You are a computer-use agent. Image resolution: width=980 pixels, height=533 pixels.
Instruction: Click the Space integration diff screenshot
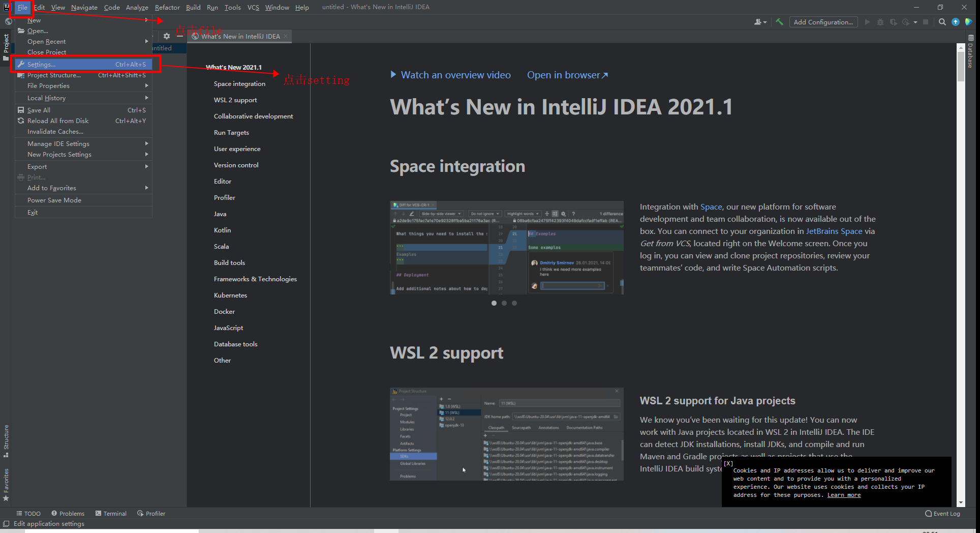[507, 248]
